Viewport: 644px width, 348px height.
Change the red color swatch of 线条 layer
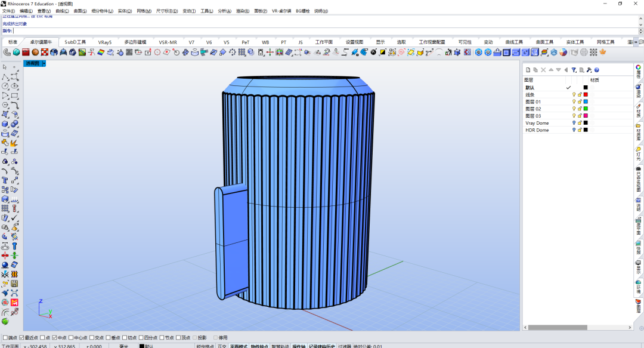(586, 94)
